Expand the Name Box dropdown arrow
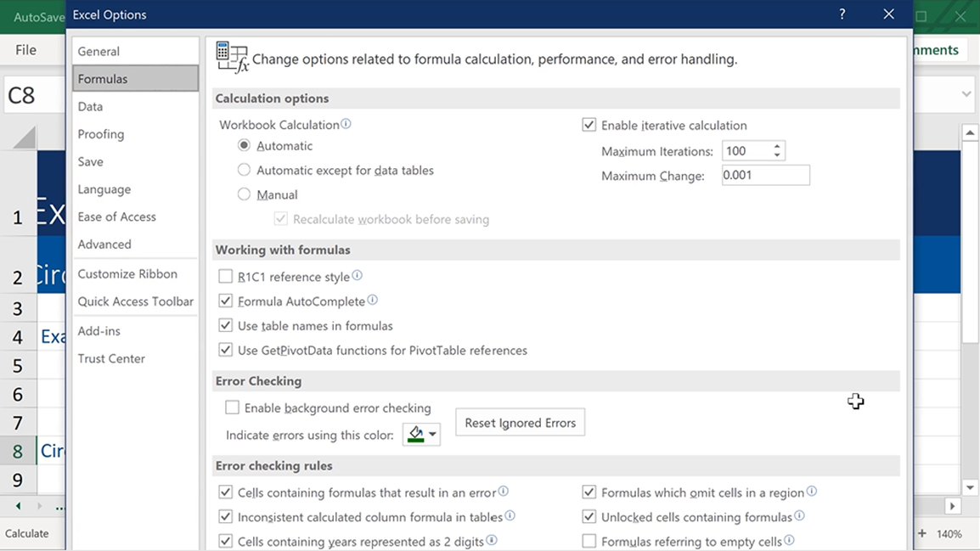The image size is (980, 551). 966,94
